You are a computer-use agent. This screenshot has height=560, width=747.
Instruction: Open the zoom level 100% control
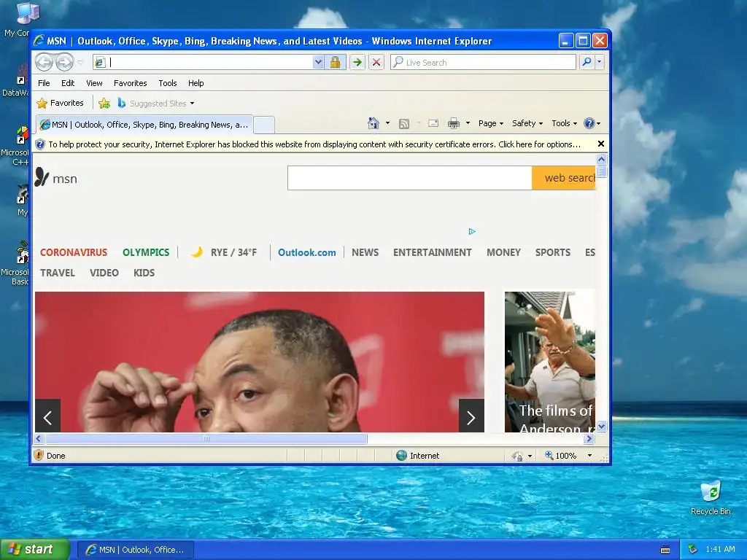pos(569,456)
